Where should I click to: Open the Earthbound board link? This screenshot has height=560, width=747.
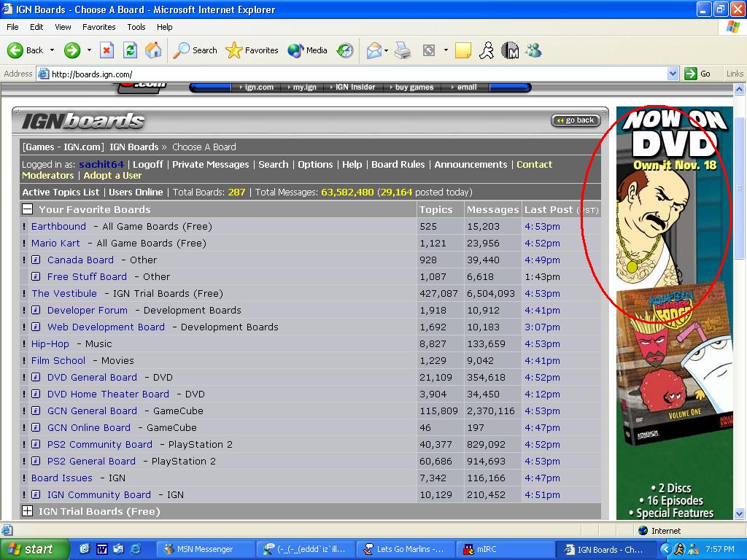(x=58, y=226)
